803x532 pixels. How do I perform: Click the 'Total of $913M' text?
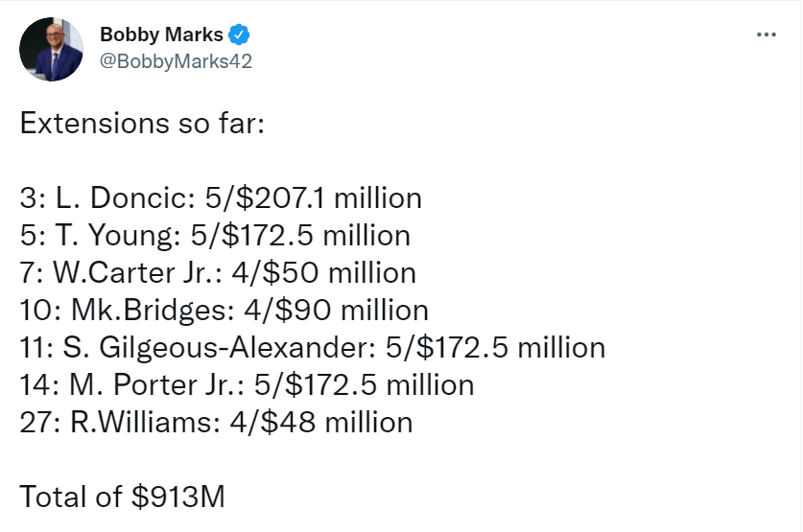[x=121, y=497]
